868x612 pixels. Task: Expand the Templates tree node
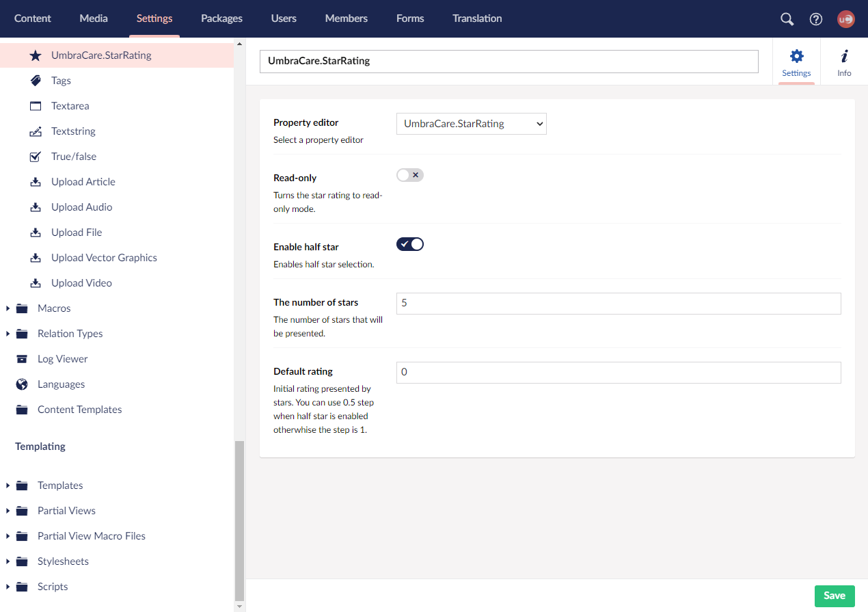point(8,485)
